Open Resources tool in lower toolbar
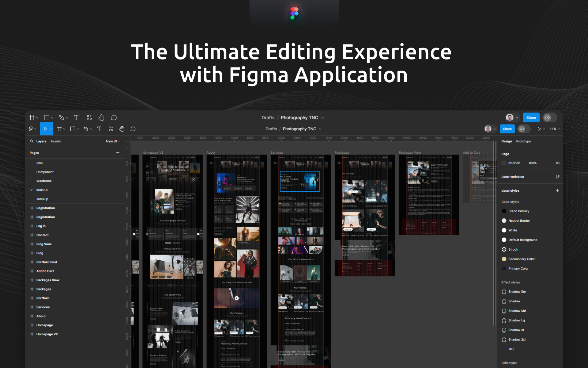This screenshot has height=368, width=588. (111, 129)
